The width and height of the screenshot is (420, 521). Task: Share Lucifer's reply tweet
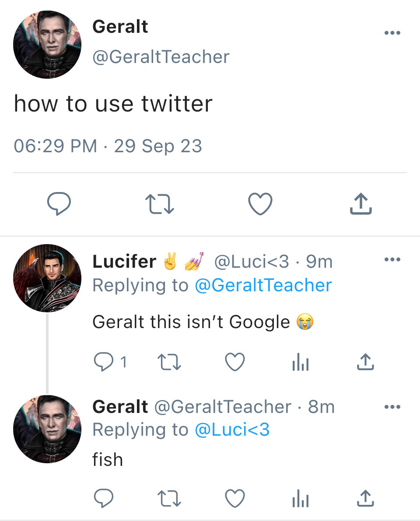pyautogui.click(x=365, y=362)
